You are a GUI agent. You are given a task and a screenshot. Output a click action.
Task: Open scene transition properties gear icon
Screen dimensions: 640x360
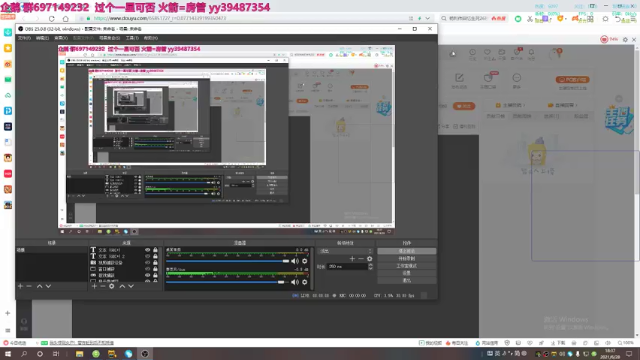tap(369, 259)
